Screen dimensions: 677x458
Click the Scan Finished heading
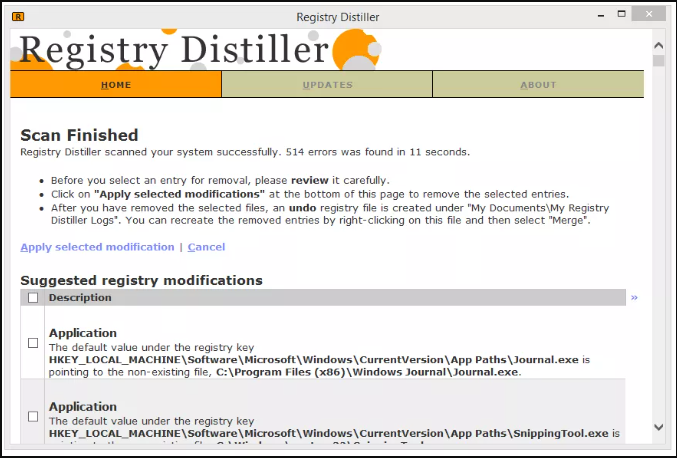point(79,135)
